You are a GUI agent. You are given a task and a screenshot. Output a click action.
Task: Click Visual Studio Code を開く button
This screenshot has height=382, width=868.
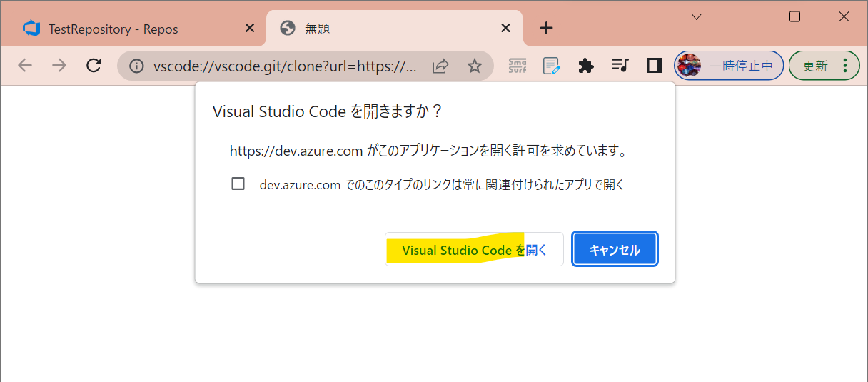(474, 250)
